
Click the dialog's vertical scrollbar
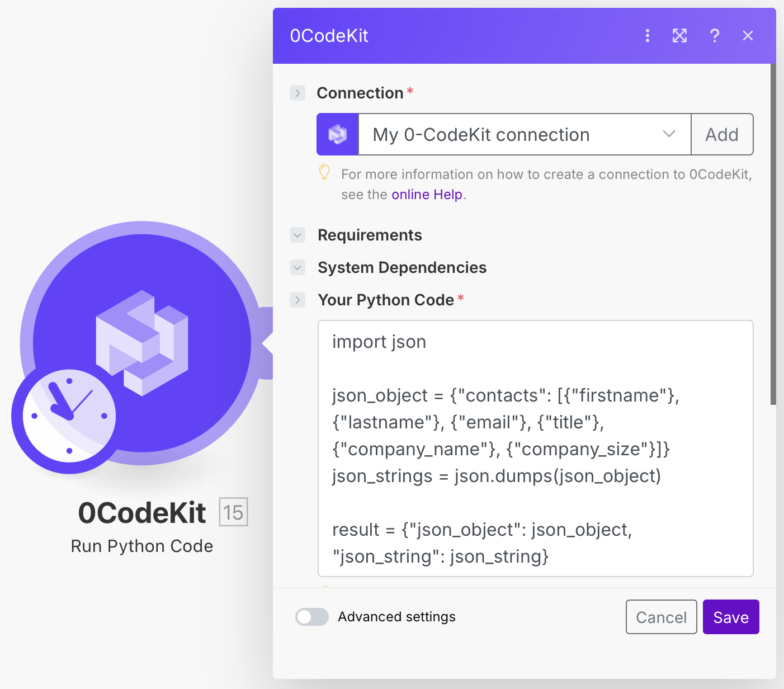773,235
